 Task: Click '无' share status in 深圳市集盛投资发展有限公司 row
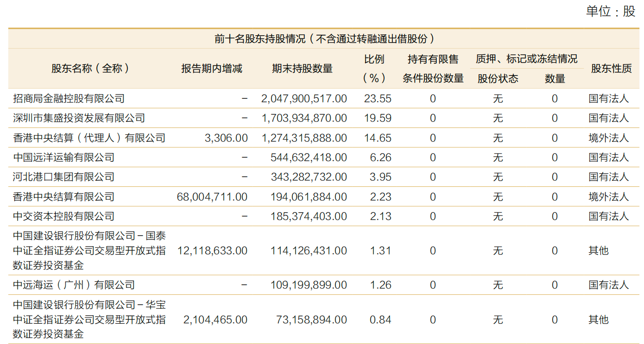498,118
